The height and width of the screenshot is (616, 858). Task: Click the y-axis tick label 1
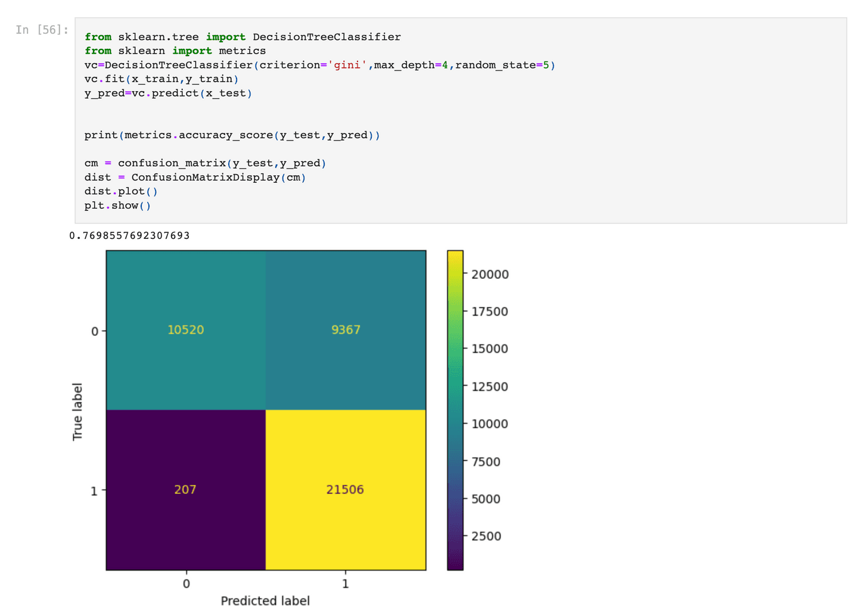pyautogui.click(x=94, y=491)
